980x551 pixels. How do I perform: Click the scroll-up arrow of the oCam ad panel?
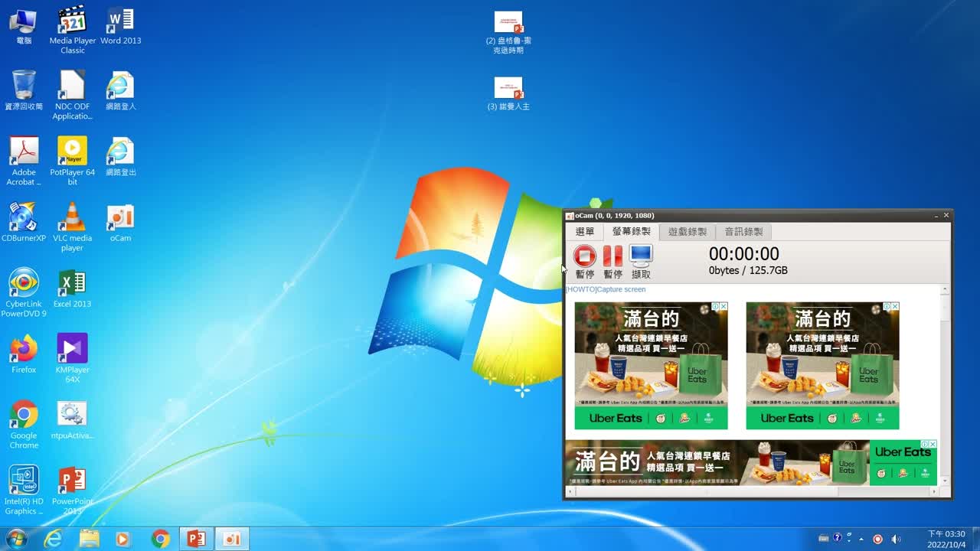click(x=944, y=290)
